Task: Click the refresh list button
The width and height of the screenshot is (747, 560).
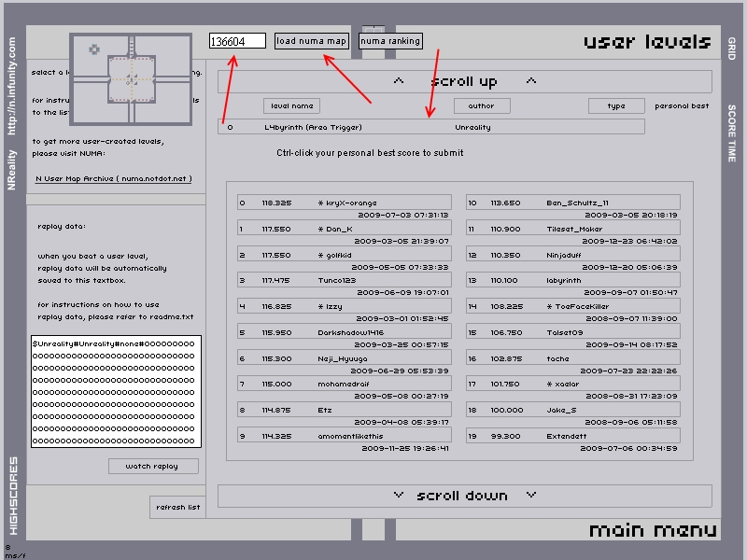Action: pyautogui.click(x=177, y=507)
